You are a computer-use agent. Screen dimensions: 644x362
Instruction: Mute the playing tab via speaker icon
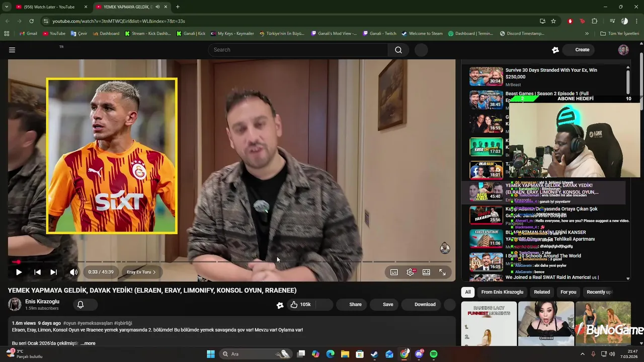pyautogui.click(x=158, y=7)
